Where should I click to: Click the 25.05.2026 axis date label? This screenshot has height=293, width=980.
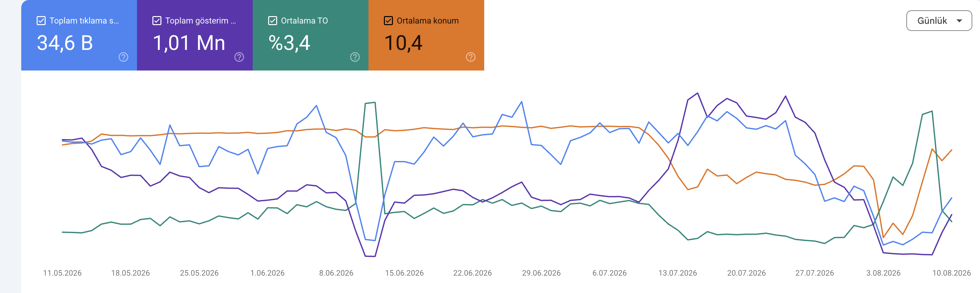tap(199, 273)
